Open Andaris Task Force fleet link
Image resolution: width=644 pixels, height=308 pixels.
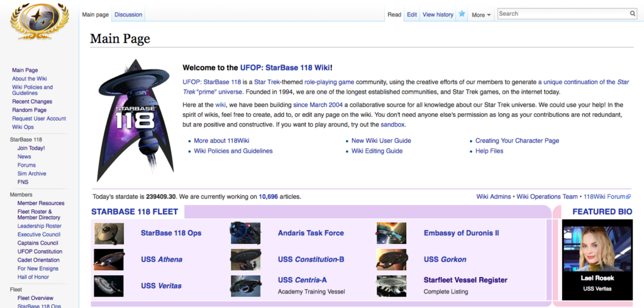pyautogui.click(x=311, y=233)
